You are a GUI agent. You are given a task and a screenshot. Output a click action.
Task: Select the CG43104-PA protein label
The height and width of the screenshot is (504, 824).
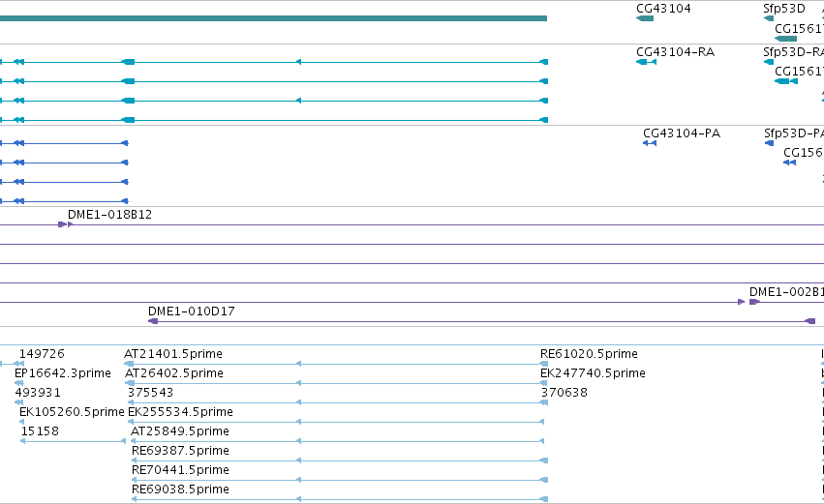[682, 133]
